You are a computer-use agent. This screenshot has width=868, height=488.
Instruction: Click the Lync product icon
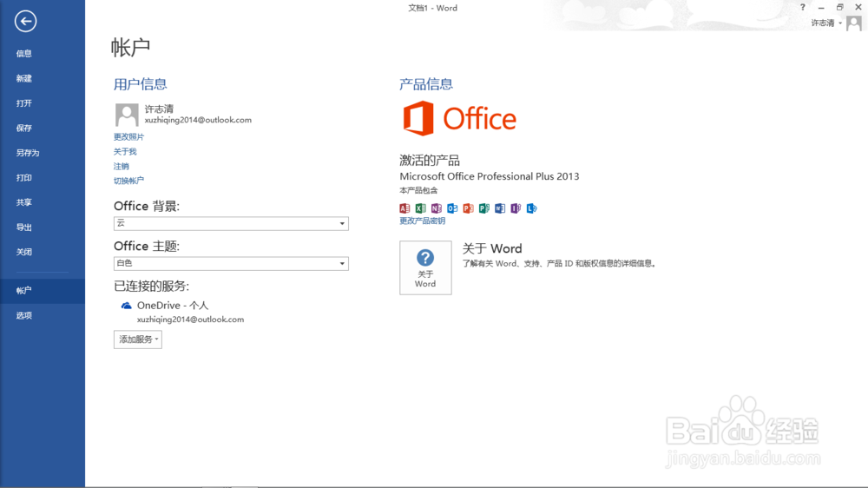(x=531, y=208)
